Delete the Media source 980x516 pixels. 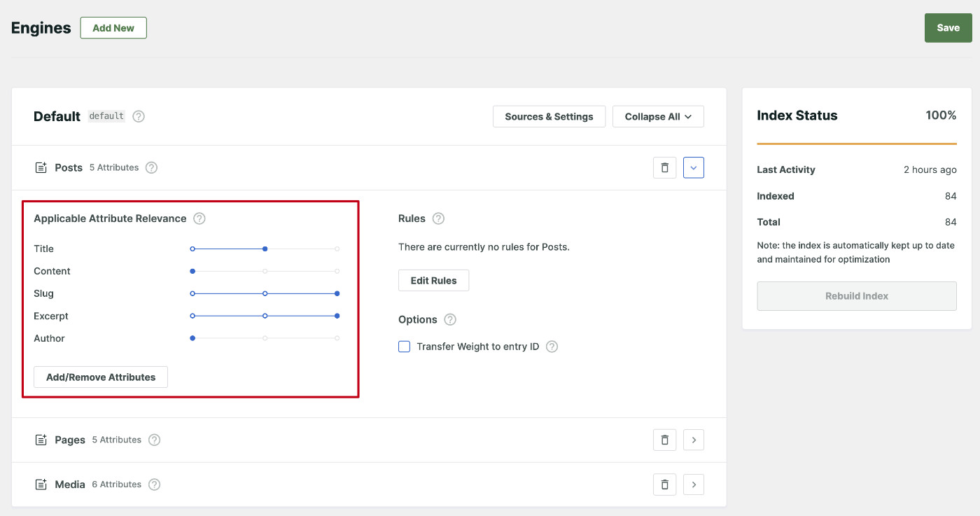[664, 484]
